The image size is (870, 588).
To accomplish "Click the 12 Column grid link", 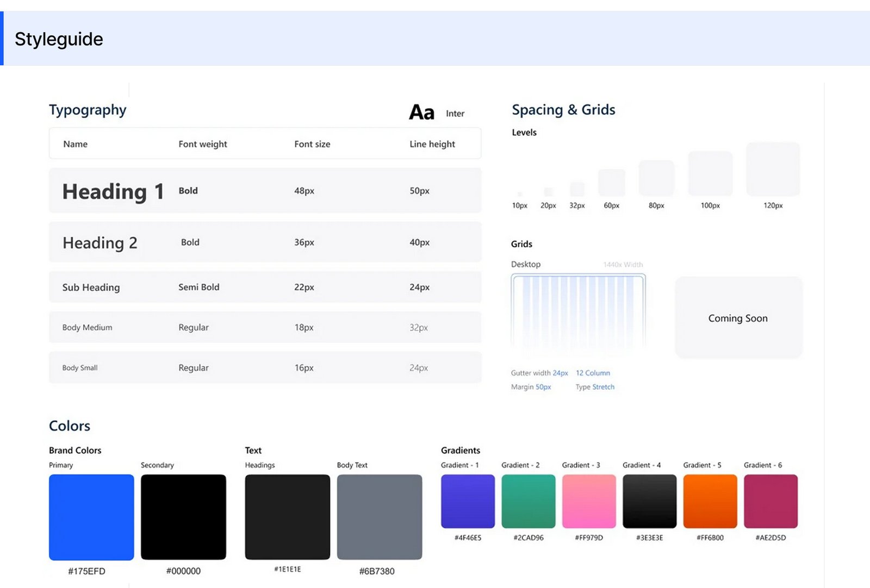I will [593, 373].
